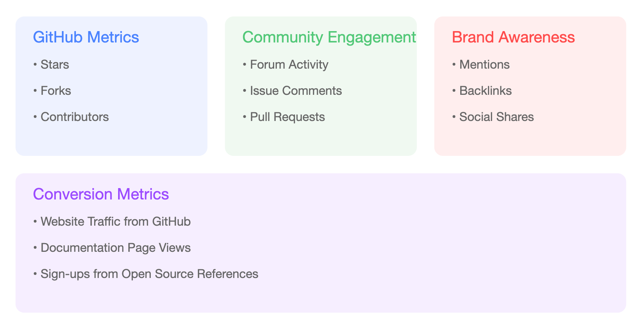Viewport: 644px width, 336px height.
Task: Select the Stars bullet item
Action: tap(51, 64)
